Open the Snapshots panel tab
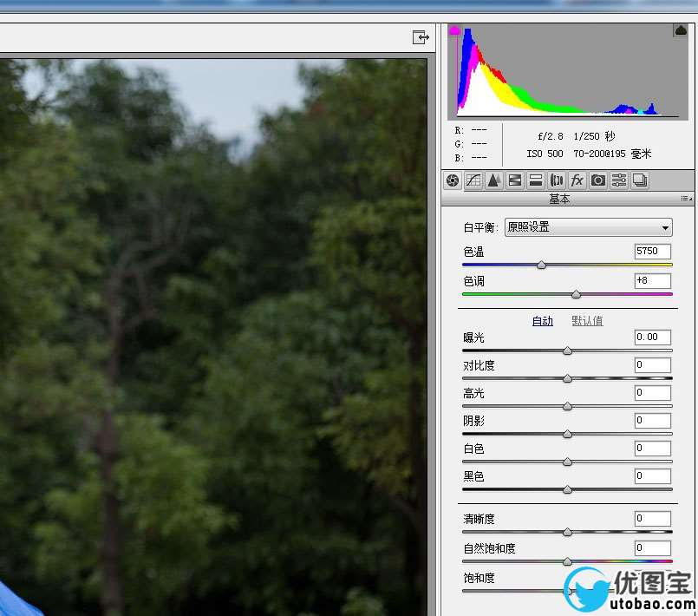The width and height of the screenshot is (698, 616). [640, 180]
